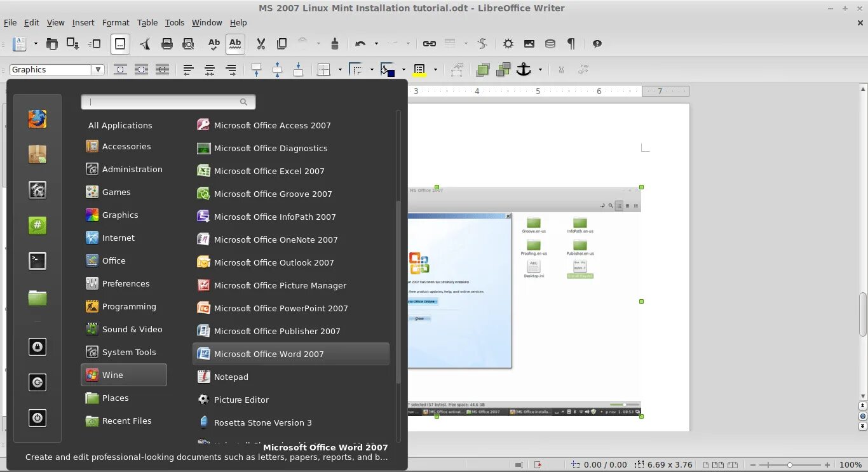Enable page wrap for the image
The height and width of the screenshot is (472, 868).
point(141,70)
